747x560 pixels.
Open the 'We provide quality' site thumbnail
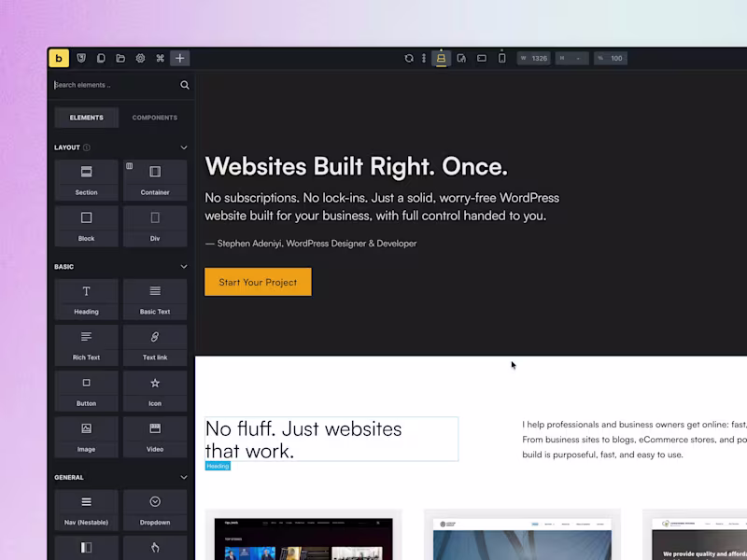(699, 539)
